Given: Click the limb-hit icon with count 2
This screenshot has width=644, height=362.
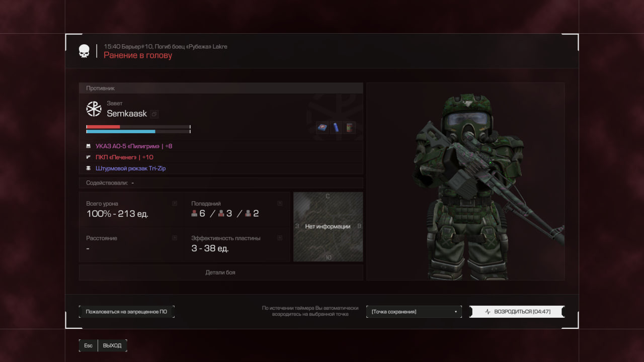Looking at the screenshot, I should (248, 214).
